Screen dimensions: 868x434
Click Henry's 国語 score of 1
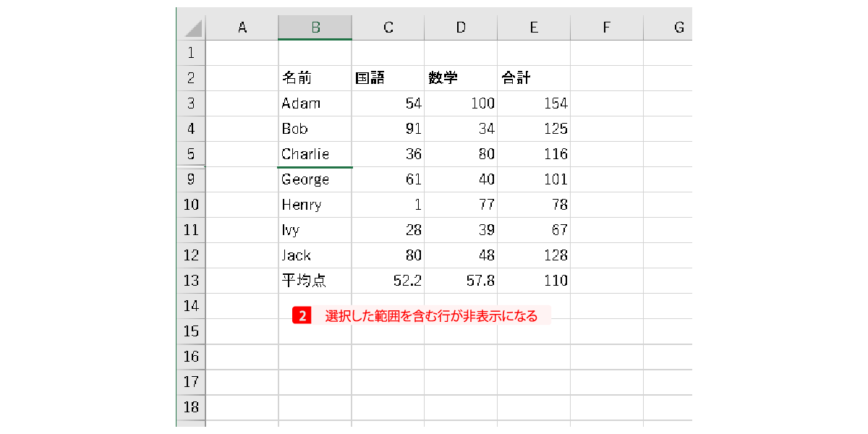pos(388,205)
